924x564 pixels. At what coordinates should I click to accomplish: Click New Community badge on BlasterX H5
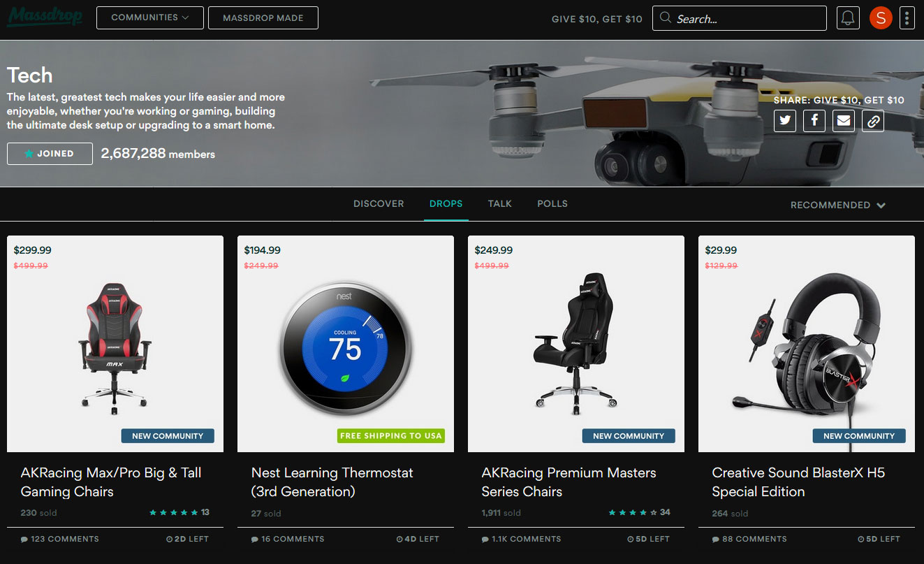[859, 436]
